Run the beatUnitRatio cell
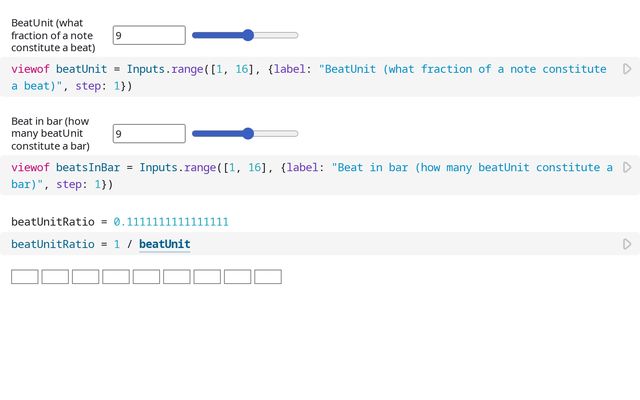Screen dimensions: 640x400 click(x=627, y=244)
